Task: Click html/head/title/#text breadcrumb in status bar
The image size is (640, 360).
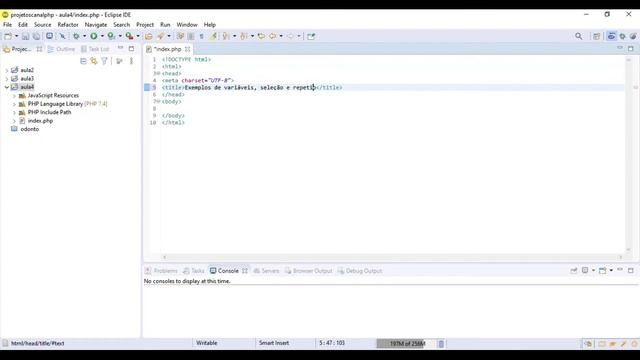Action: coord(38,344)
